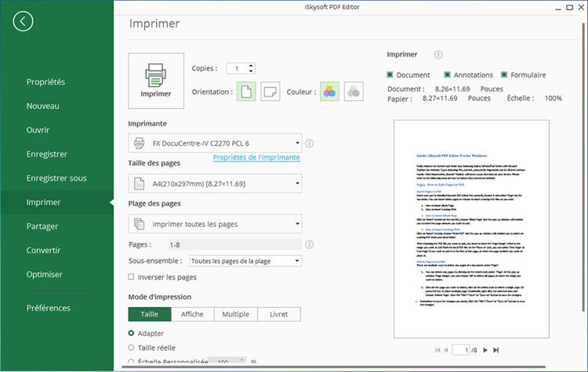Close the iSkysoft PDF Editor window
This screenshot has height=372, width=588.
[x=581, y=7]
